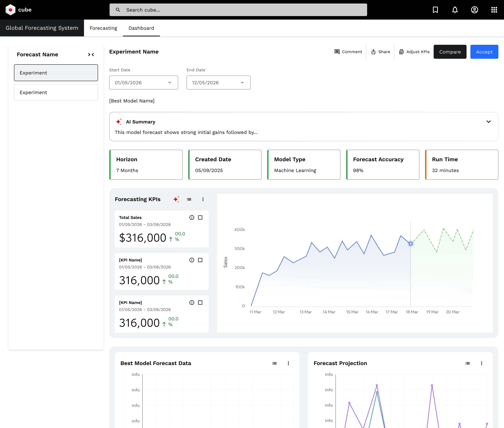Click the Experiment Name heading

tap(134, 52)
